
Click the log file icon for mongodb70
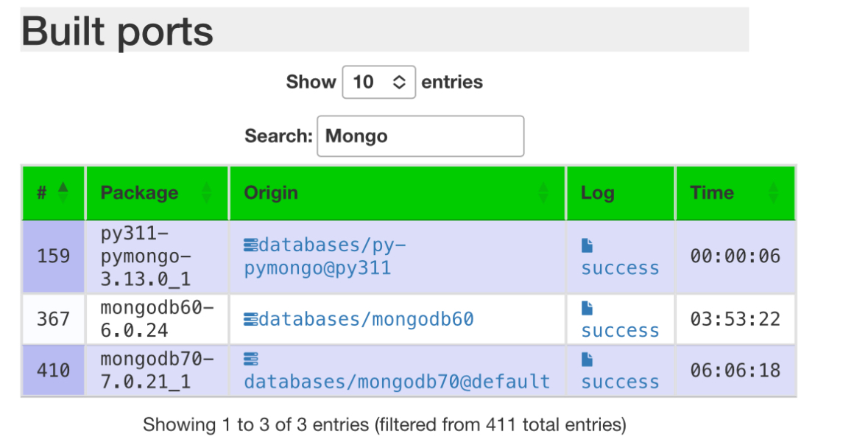(x=588, y=360)
